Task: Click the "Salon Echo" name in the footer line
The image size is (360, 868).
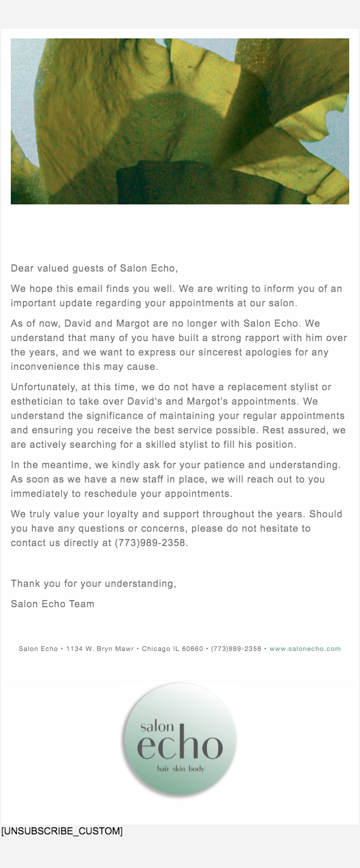Action: [x=38, y=649]
